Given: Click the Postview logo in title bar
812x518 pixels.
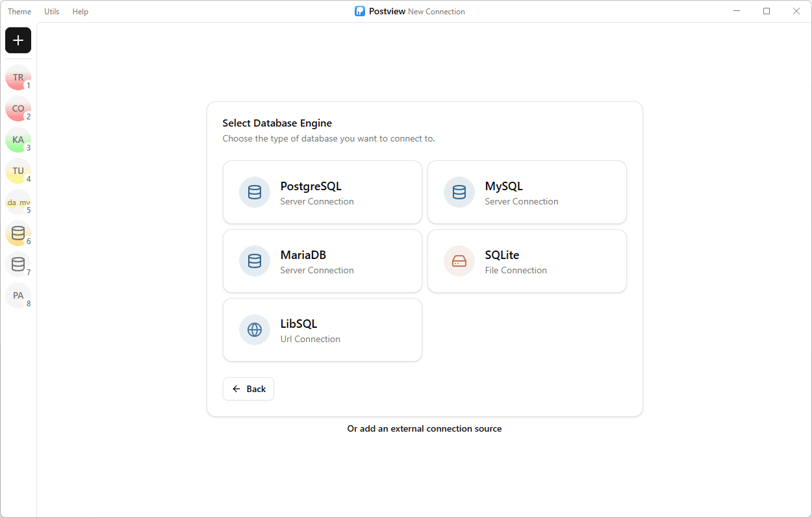Looking at the screenshot, I should (360, 11).
